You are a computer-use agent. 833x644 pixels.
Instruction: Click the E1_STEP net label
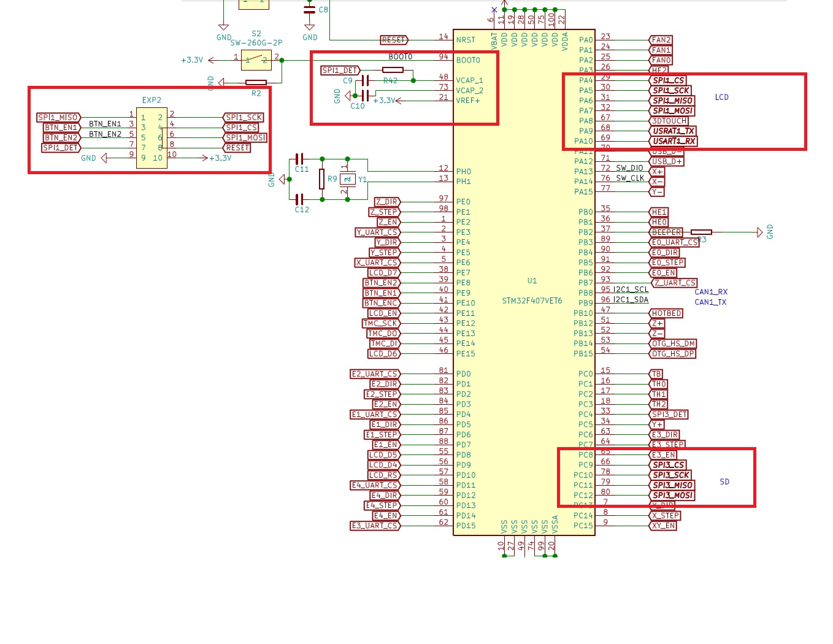382,435
